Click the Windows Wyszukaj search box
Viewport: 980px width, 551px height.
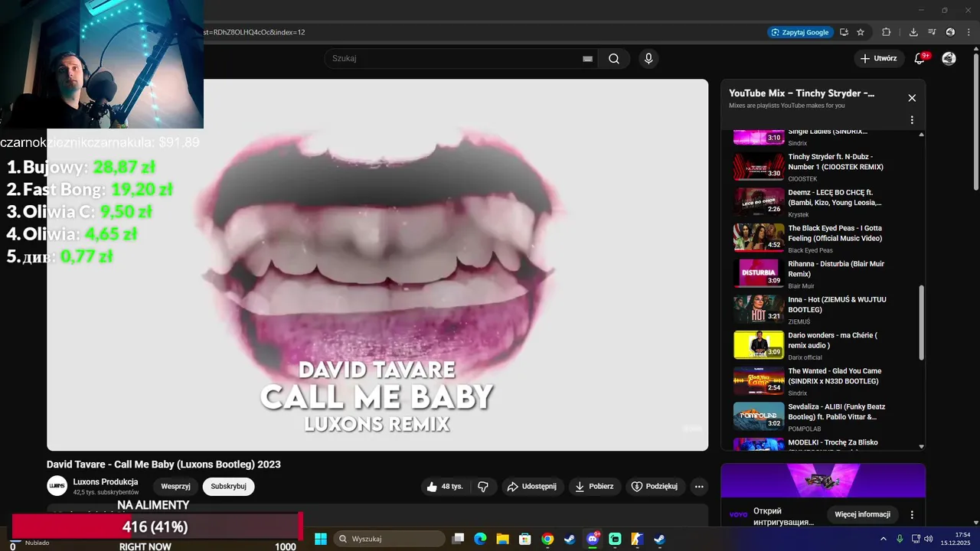(389, 539)
